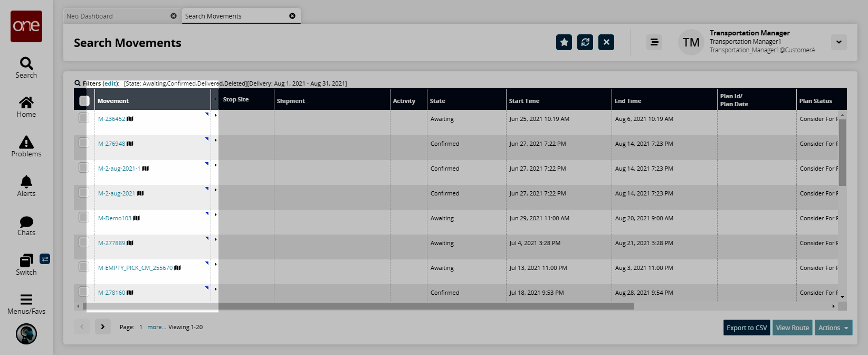868x355 pixels.
Task: Switch to Search Movements tab
Action: click(241, 16)
